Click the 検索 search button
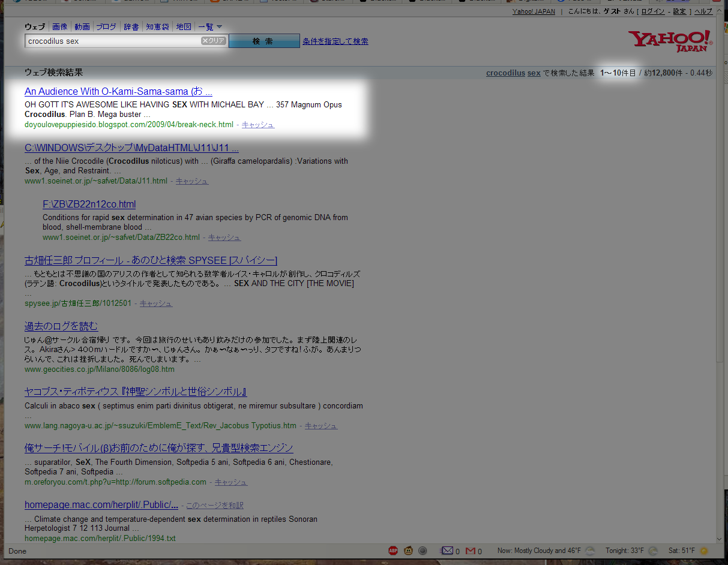This screenshot has width=728, height=565. [263, 41]
